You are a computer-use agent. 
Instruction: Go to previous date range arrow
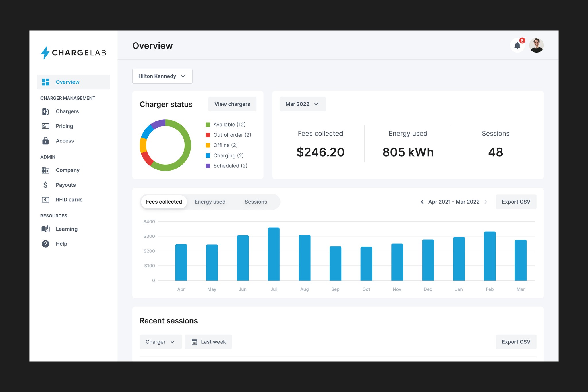(x=422, y=202)
